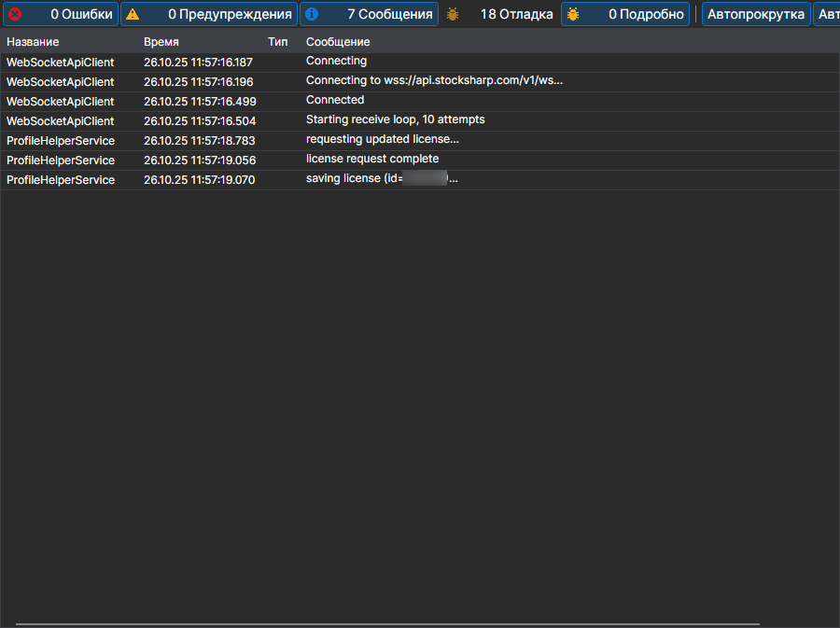Click the partially visible Авт button
840x628 pixels.
pos(827,14)
